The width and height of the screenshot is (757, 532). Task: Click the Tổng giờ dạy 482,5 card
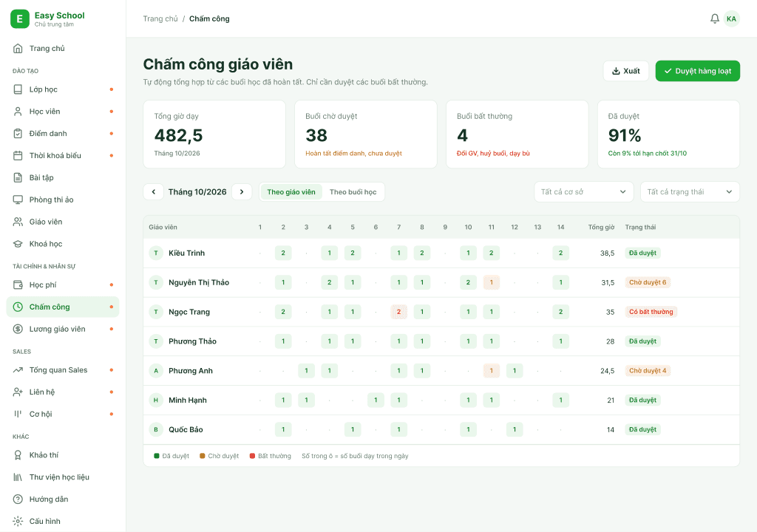[x=214, y=134]
